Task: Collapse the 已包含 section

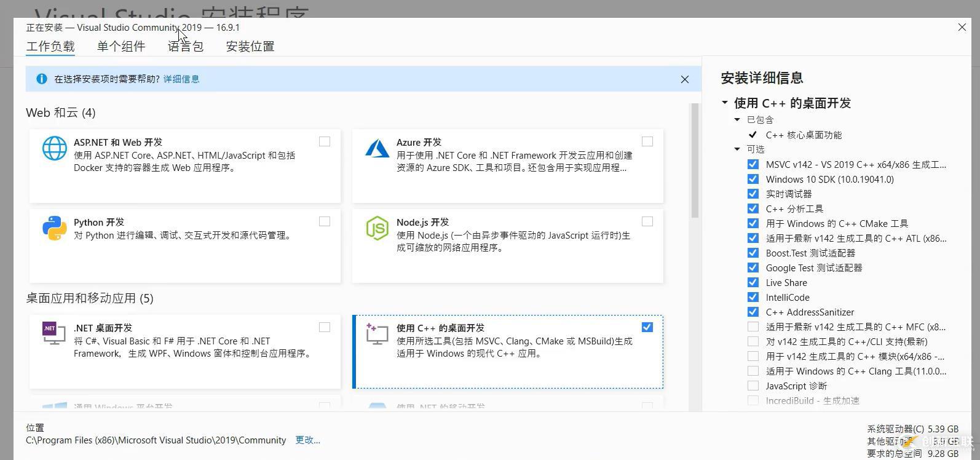Action: pos(737,120)
